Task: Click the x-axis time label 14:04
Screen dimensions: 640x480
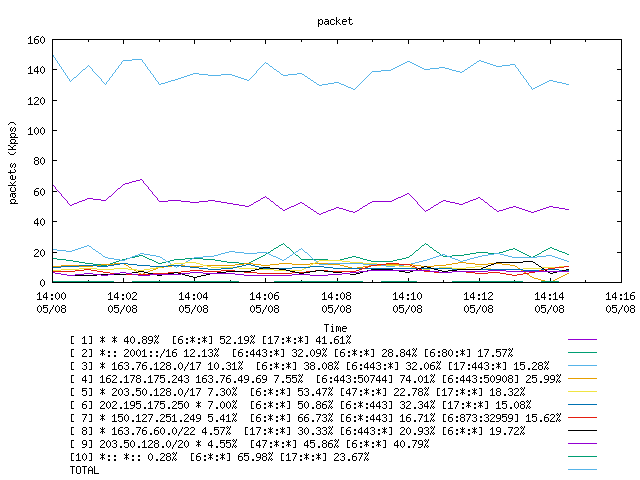Action: click(193, 296)
